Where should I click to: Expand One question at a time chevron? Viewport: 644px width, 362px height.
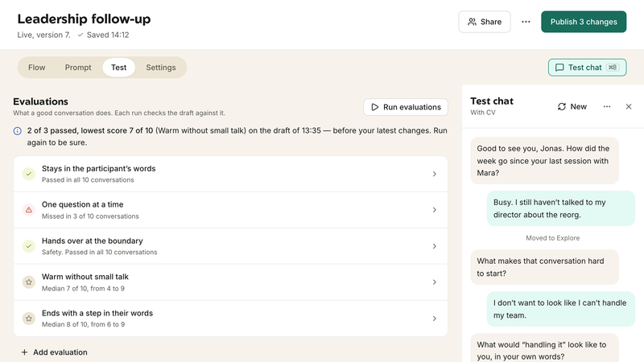[x=434, y=210]
